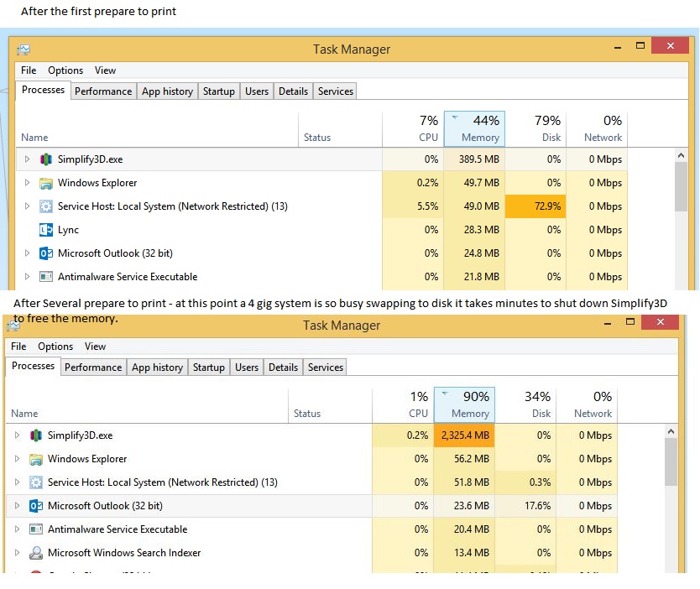Screen dimensions: 700x589
Task: Click Antimalware Service Executable icon in lower window
Action: coord(36,529)
